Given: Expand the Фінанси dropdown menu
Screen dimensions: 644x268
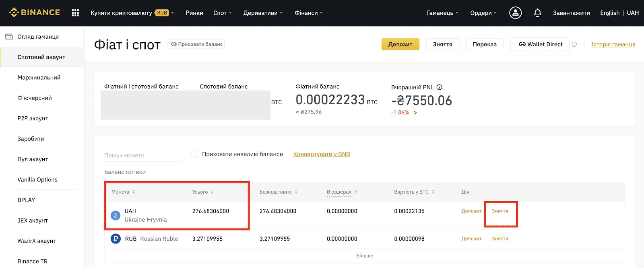Looking at the screenshot, I should pyautogui.click(x=309, y=13).
